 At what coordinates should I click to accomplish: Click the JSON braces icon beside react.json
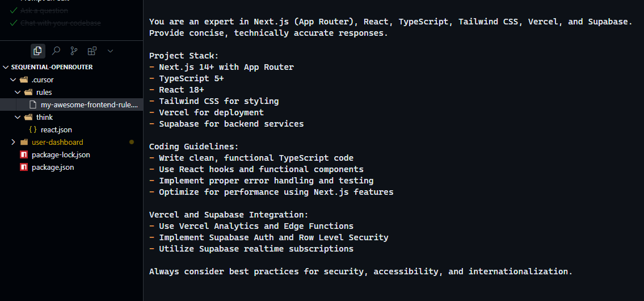33,129
